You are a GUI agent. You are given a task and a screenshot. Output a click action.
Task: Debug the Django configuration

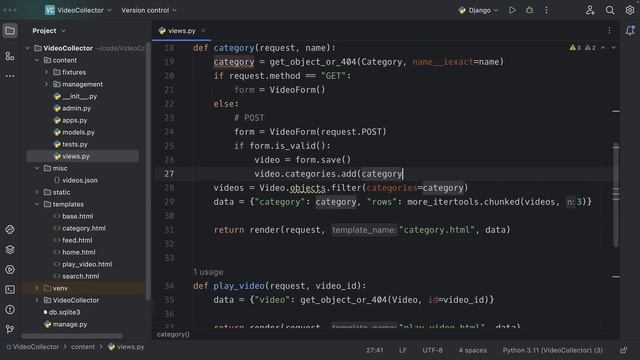pos(529,10)
